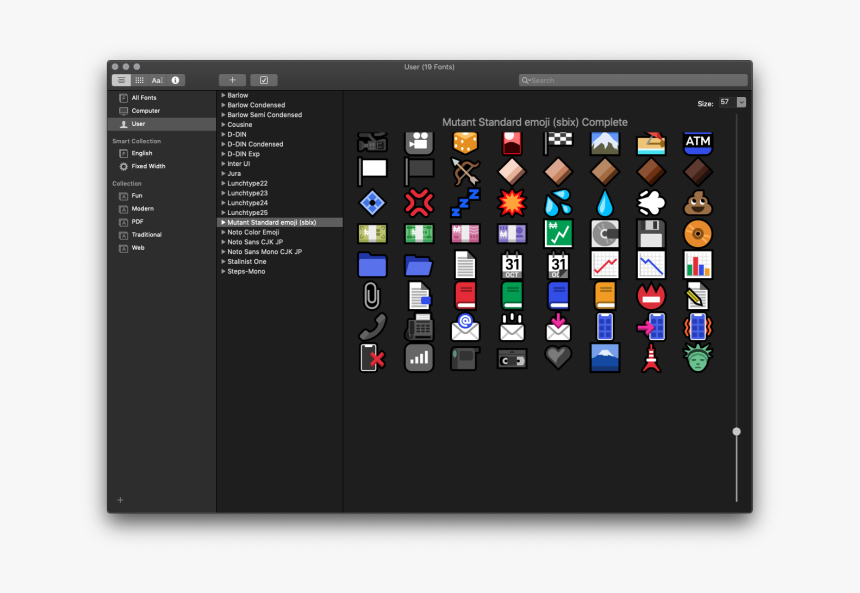
Task: Select Lunchtype23 in font list
Action: click(280, 193)
